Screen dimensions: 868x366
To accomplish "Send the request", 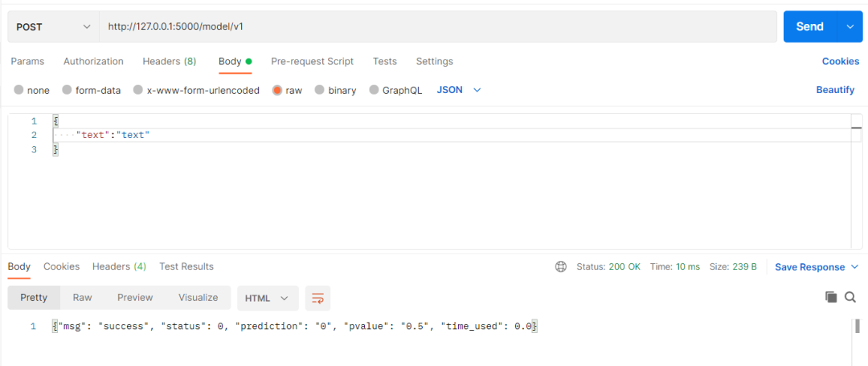I will click(809, 26).
